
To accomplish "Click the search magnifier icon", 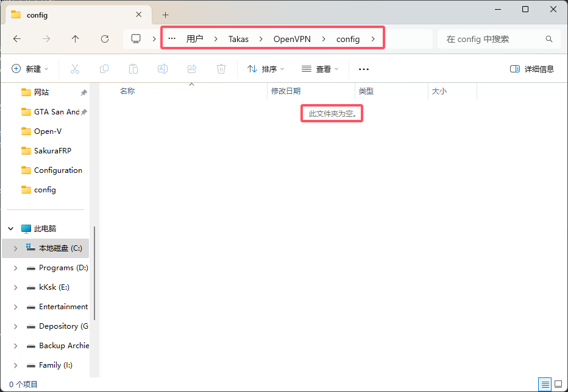I will click(x=549, y=39).
